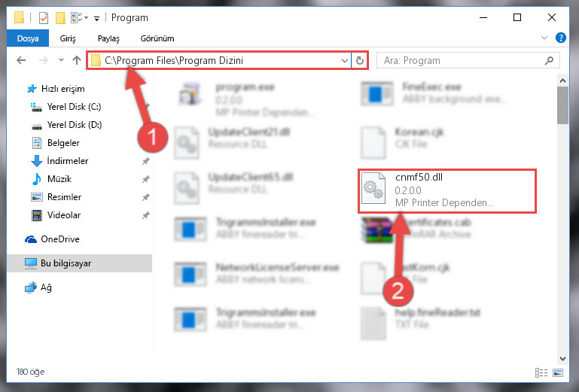This screenshot has height=392, width=579.
Task: Go up one folder level
Action: [x=77, y=60]
